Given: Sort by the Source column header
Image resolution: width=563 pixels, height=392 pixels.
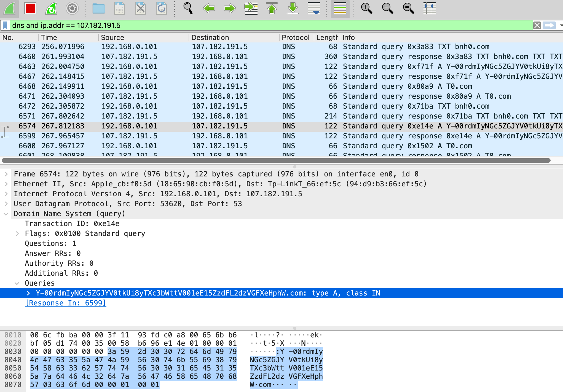Looking at the screenshot, I should pyautogui.click(x=144, y=37).
